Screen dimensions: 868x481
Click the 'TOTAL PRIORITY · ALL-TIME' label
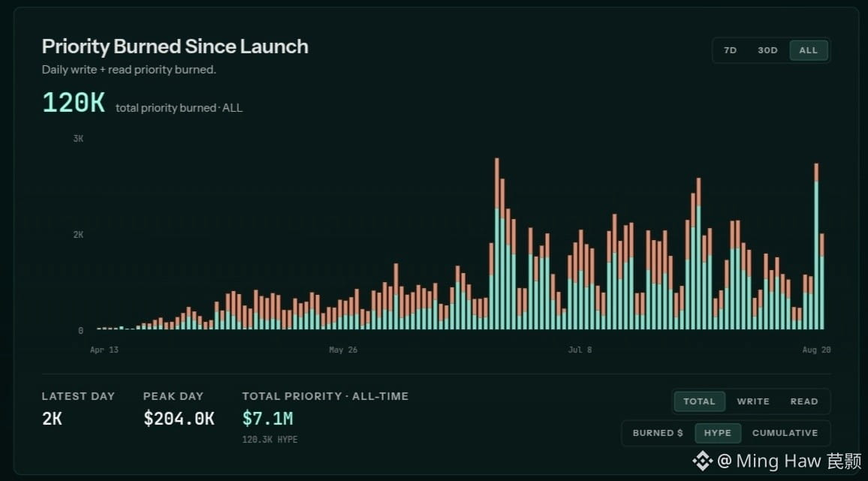point(326,396)
